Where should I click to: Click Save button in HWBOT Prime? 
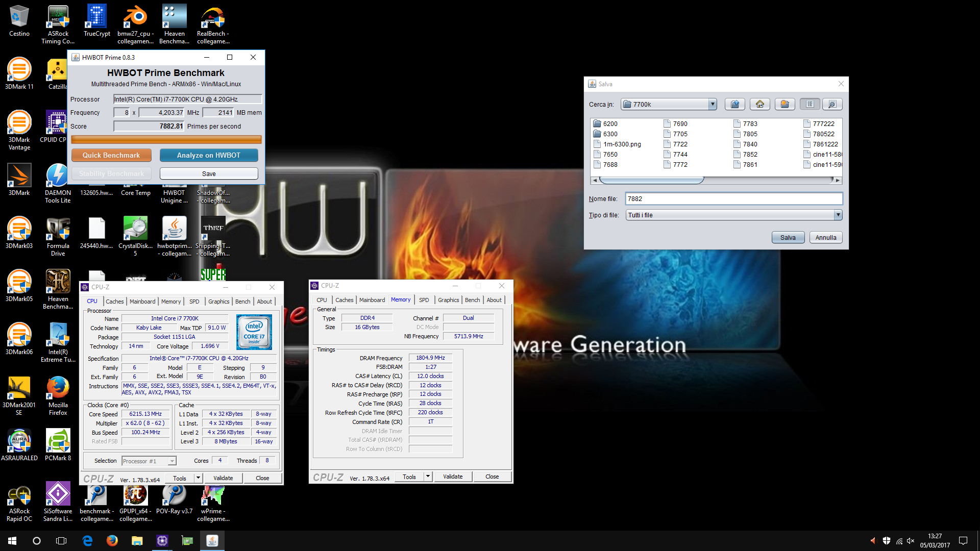pyautogui.click(x=209, y=173)
